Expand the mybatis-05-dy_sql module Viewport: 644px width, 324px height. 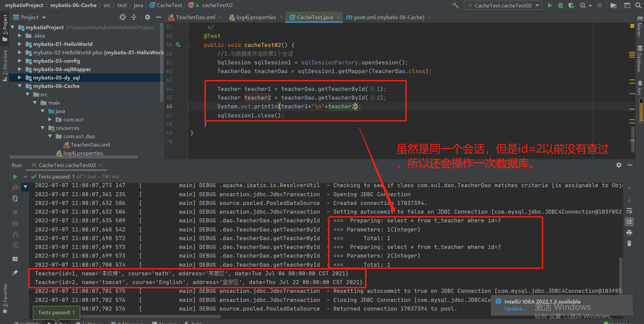pos(19,77)
